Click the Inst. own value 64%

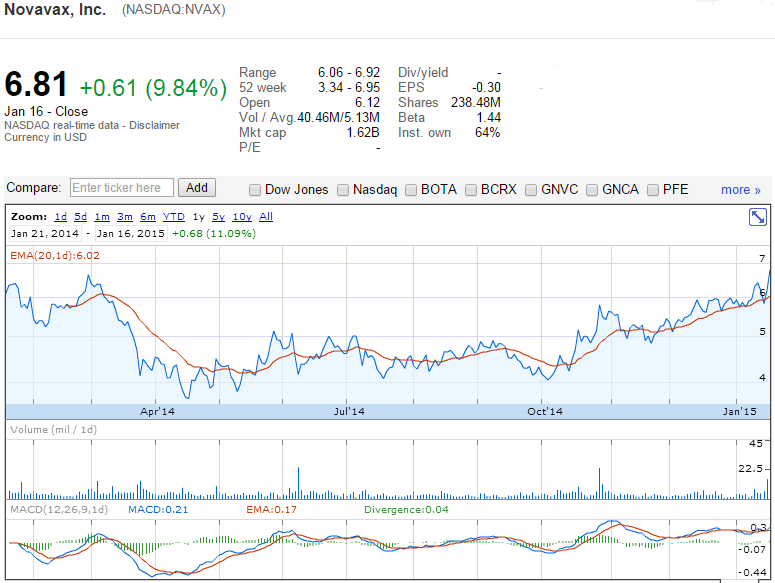click(x=487, y=132)
